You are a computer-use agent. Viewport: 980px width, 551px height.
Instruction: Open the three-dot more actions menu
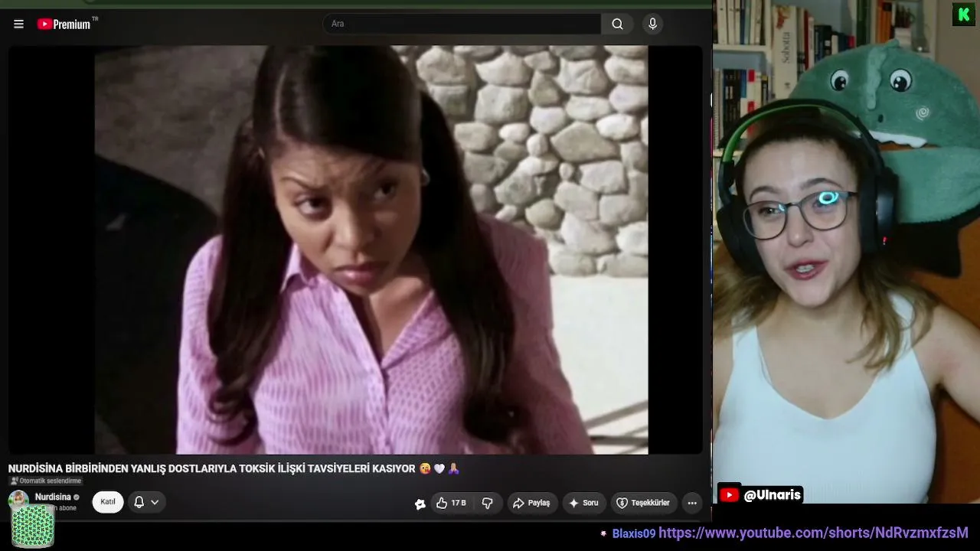692,503
